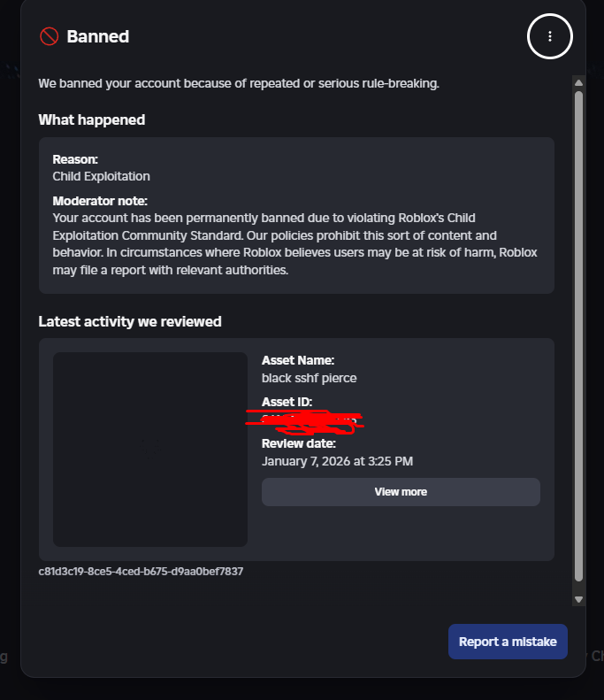Click the 'Child Exploitation' reason text
Screen dimensions: 604x700
(x=102, y=176)
